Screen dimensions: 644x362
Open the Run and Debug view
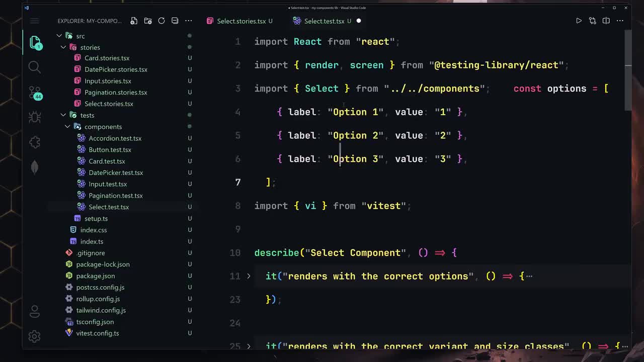(x=35, y=117)
